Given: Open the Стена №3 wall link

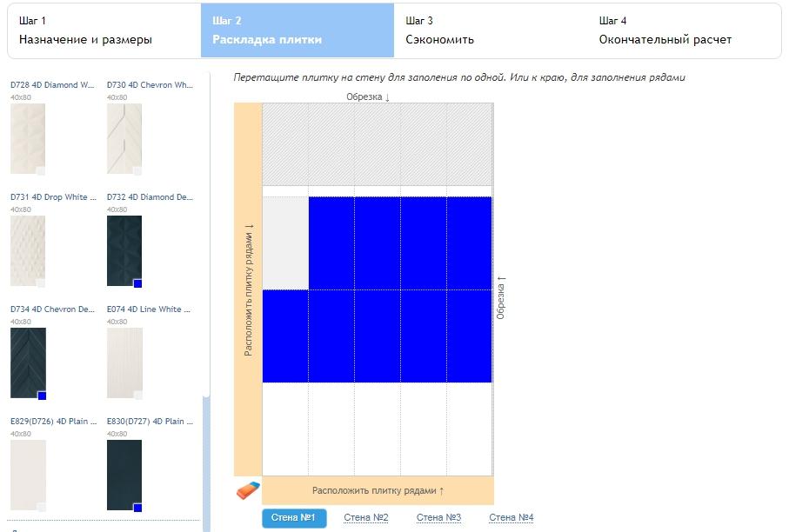Looking at the screenshot, I should [438, 518].
